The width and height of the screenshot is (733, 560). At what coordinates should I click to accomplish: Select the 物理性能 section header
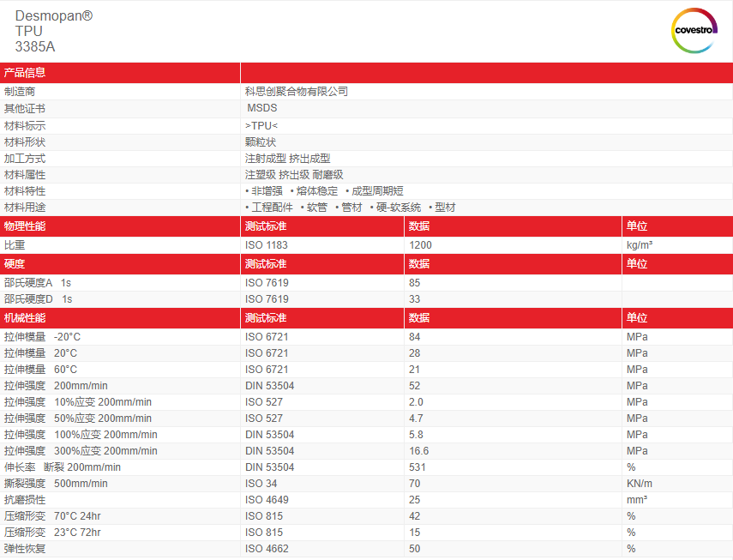pyautogui.click(x=25, y=226)
